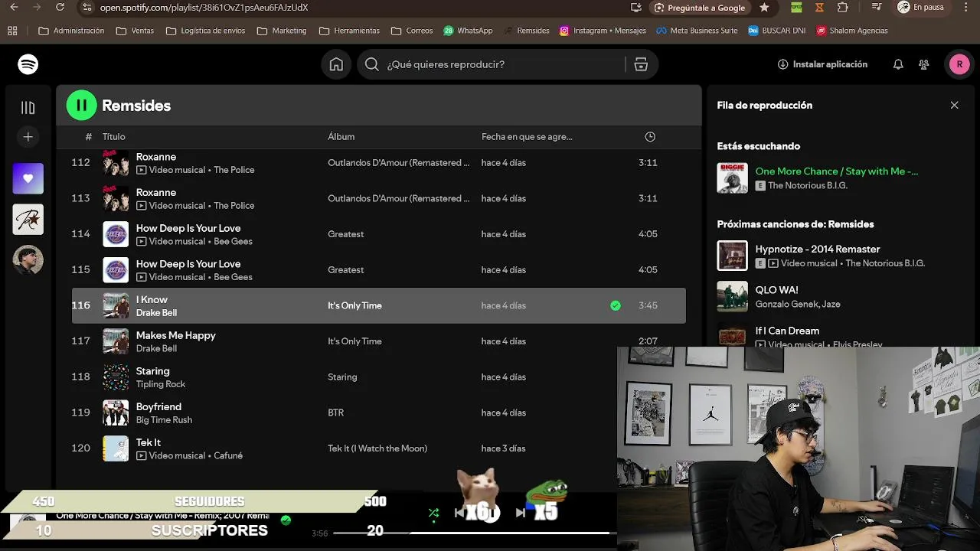Select track 119 Boyfriend
Image resolution: width=980 pixels, height=551 pixels.
379,412
